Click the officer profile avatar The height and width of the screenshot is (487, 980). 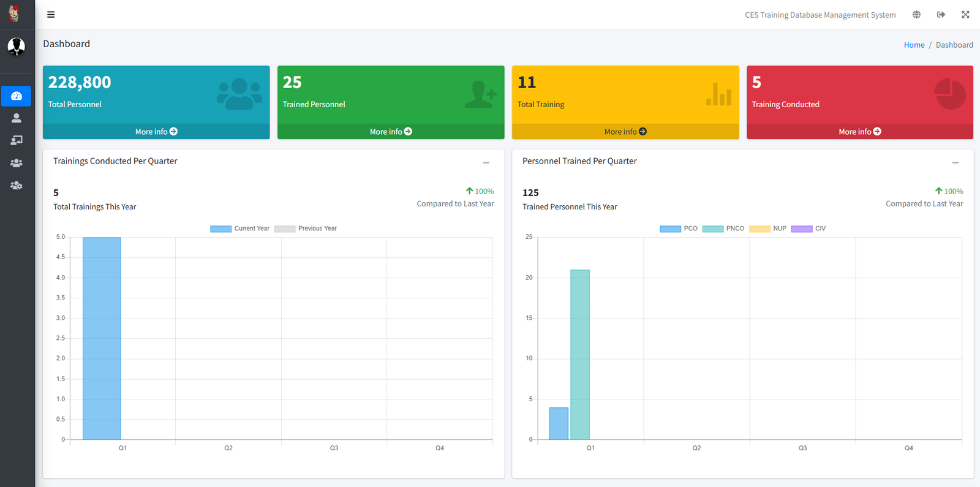tap(17, 47)
